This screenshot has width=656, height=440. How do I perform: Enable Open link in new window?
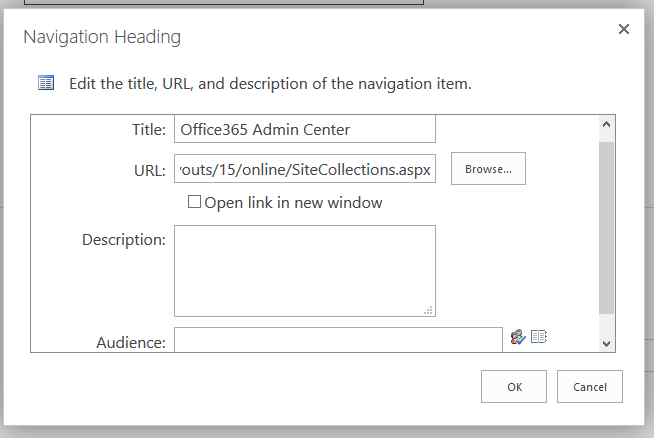195,203
